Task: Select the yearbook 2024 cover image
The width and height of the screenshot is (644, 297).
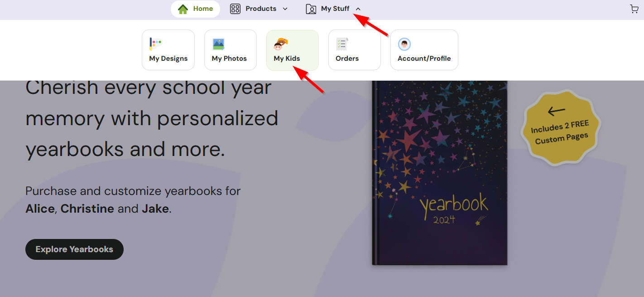Action: tap(439, 172)
